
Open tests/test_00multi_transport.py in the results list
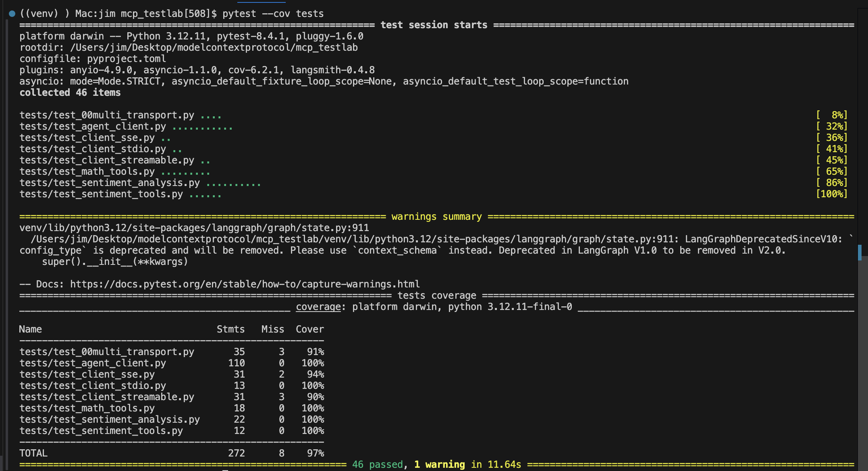pos(107,115)
